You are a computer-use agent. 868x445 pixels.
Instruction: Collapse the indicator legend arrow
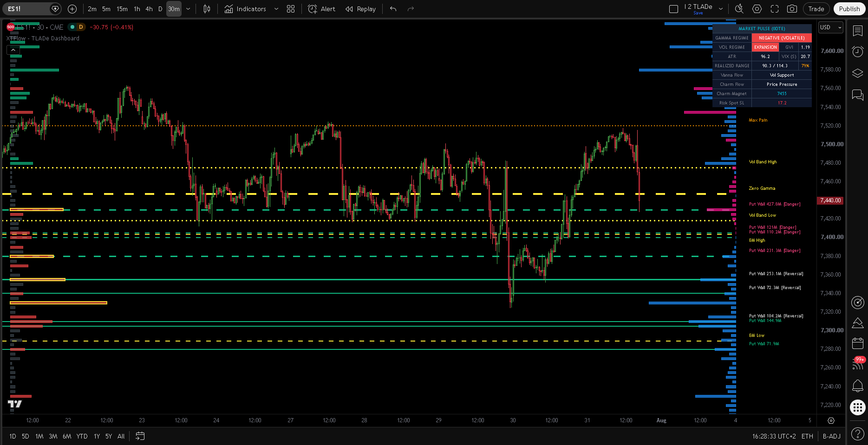[x=13, y=50]
